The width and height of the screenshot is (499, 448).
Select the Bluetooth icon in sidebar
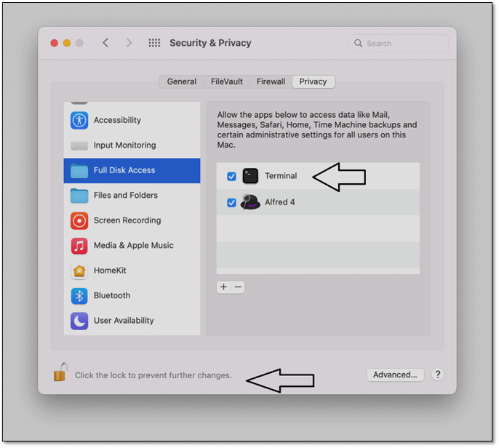[x=79, y=296]
